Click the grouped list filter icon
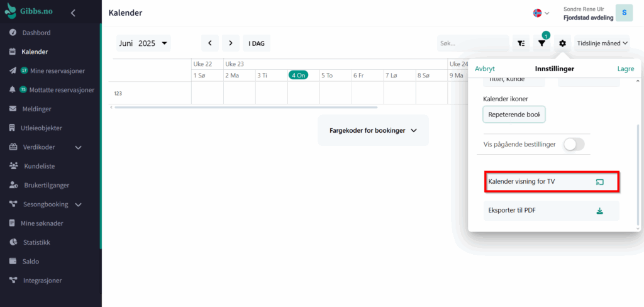 click(x=521, y=43)
